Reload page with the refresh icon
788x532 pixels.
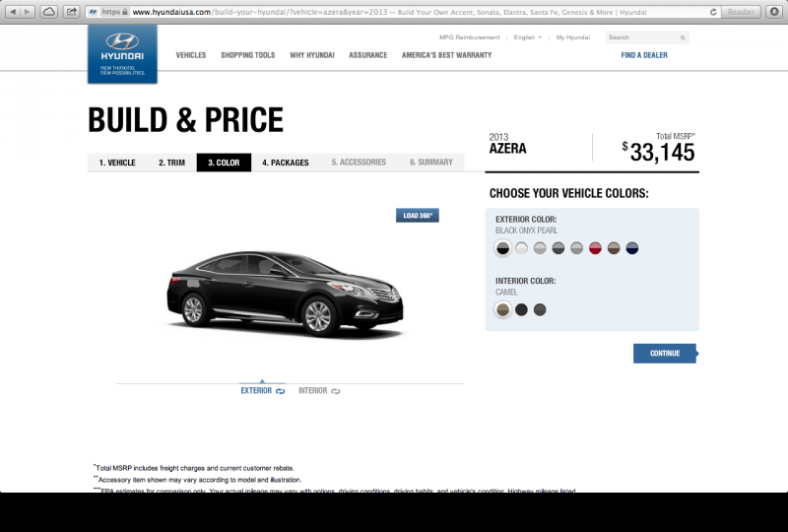click(713, 12)
